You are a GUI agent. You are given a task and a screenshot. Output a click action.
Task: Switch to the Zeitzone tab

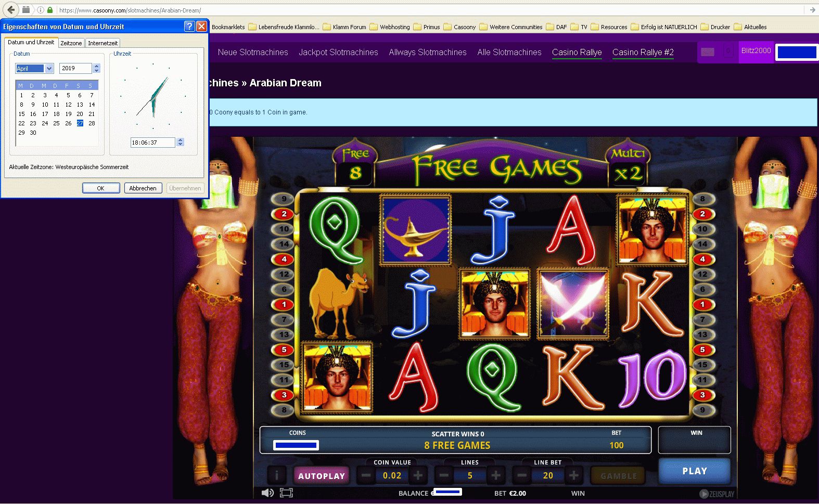coord(71,43)
